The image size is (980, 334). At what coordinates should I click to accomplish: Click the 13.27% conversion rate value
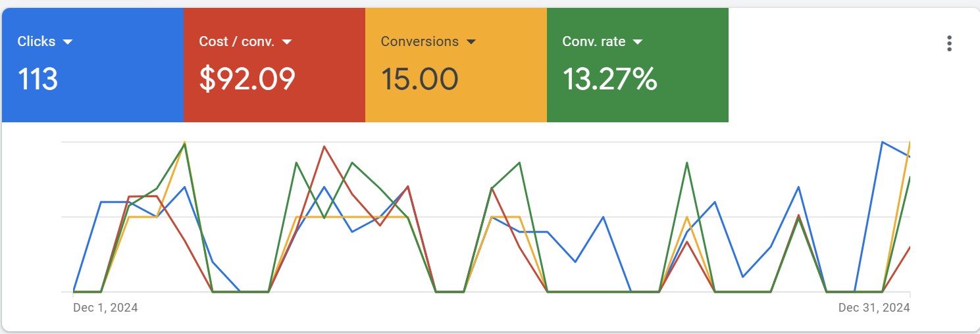point(609,80)
